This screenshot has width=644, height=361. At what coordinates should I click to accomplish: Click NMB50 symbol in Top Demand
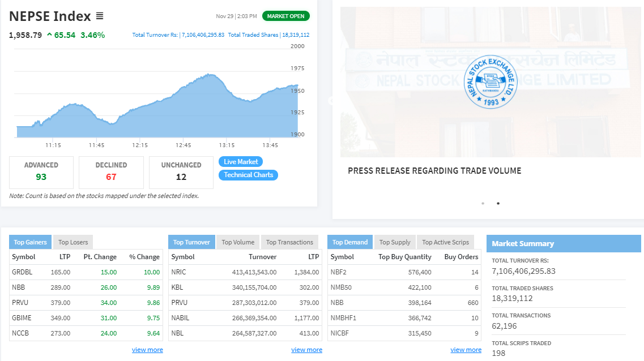[x=342, y=287]
